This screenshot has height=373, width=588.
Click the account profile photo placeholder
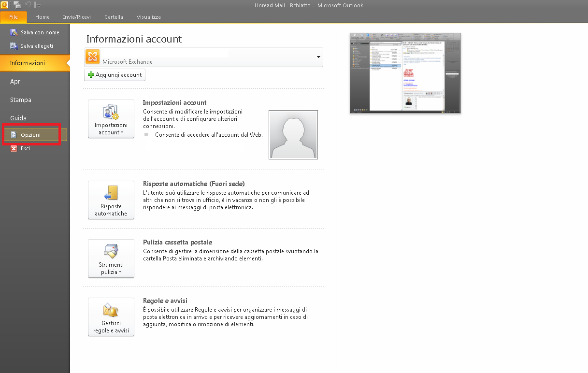[x=293, y=134]
